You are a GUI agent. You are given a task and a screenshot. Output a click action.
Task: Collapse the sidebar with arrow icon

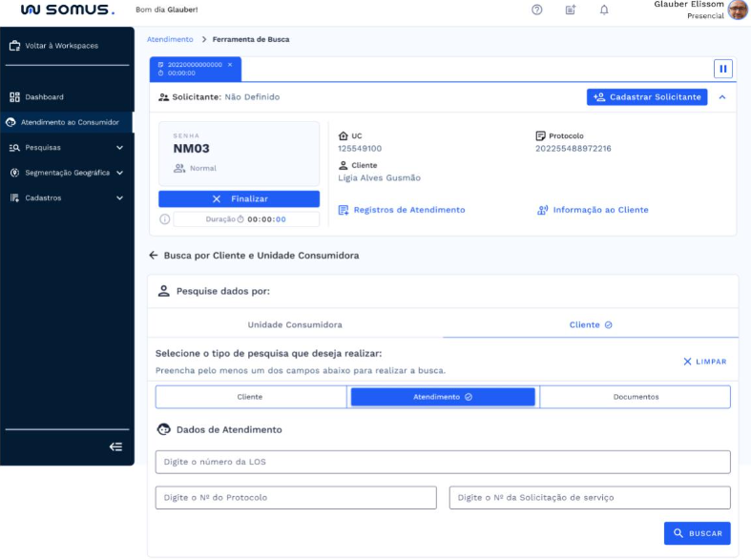coord(115,446)
